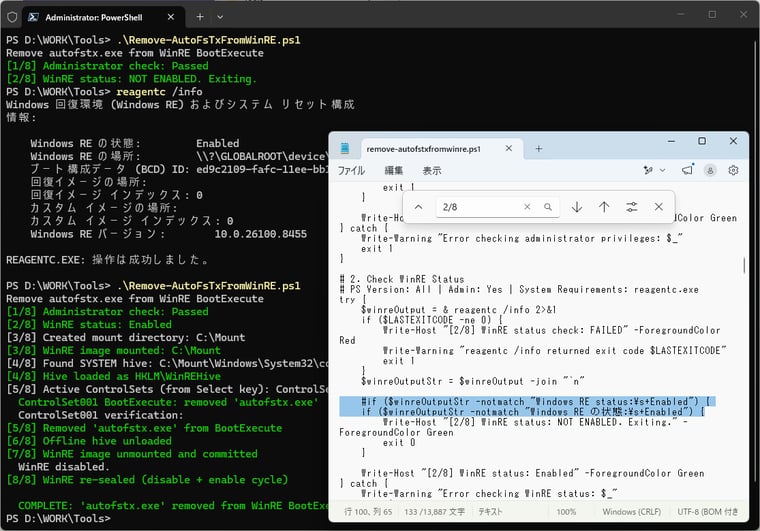Click the magnifier search icon in find box
Image resolution: width=760 pixels, height=531 pixels.
[548, 207]
